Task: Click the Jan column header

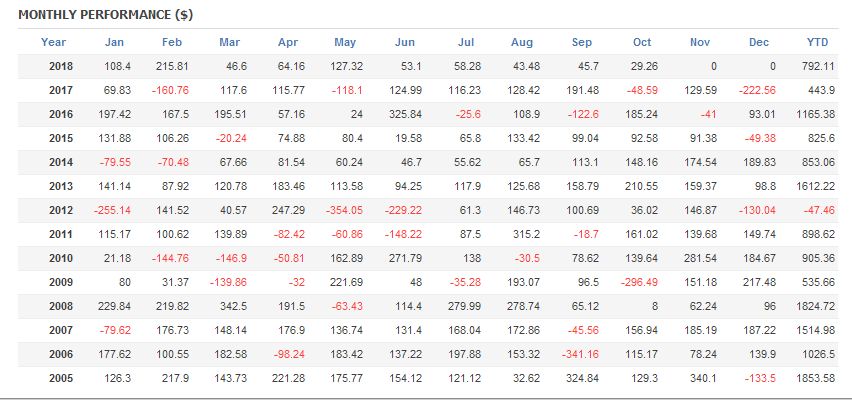Action: point(115,42)
